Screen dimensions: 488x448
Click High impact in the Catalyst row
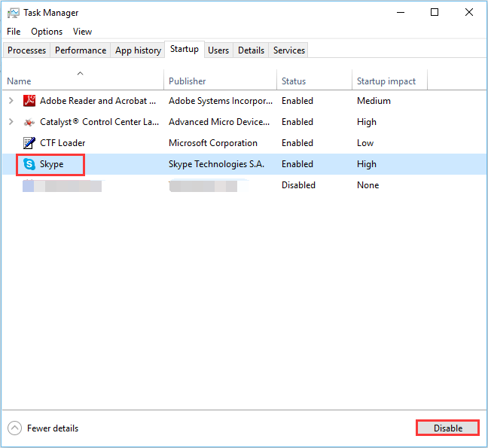367,122
